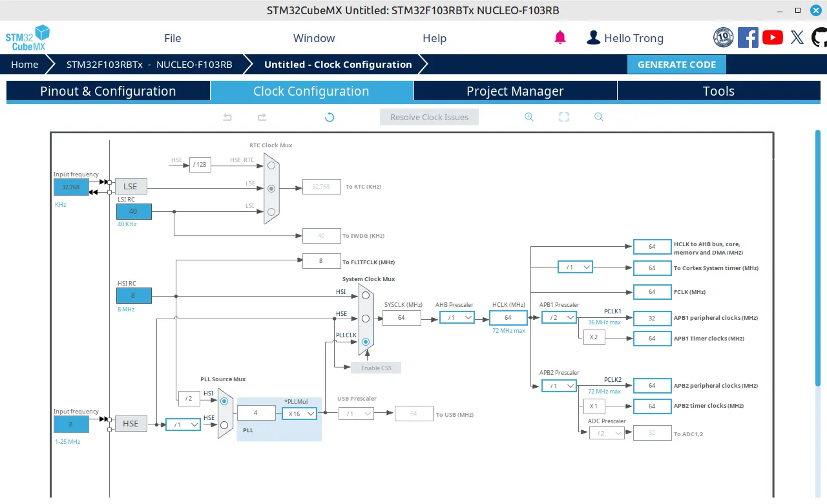Open the notifications bell
827x504 pixels.
click(x=560, y=37)
